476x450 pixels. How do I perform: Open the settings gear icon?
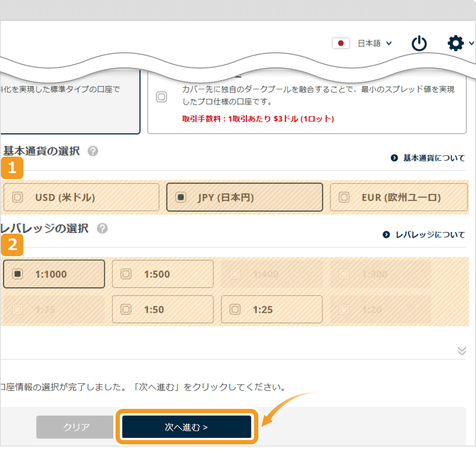(455, 43)
